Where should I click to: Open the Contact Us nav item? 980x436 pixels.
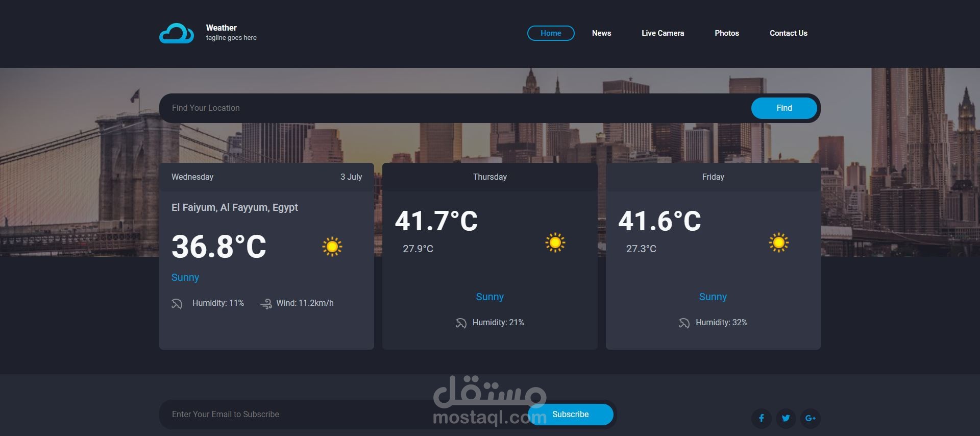pos(789,33)
